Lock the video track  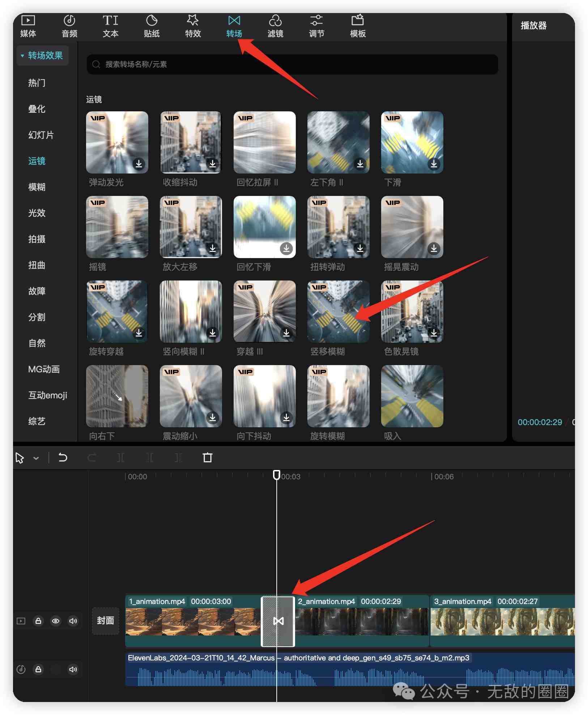(x=38, y=621)
